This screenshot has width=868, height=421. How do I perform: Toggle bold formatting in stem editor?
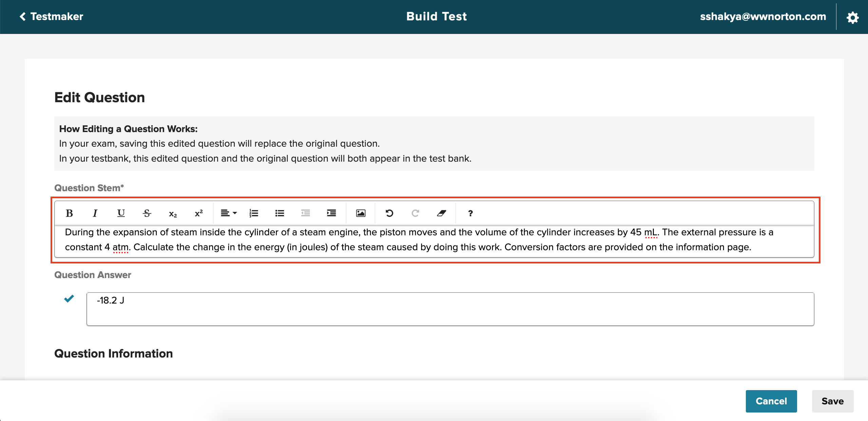(x=69, y=213)
